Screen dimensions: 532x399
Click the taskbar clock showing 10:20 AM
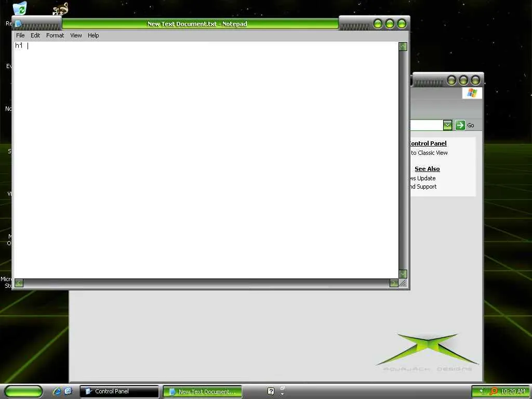point(513,391)
